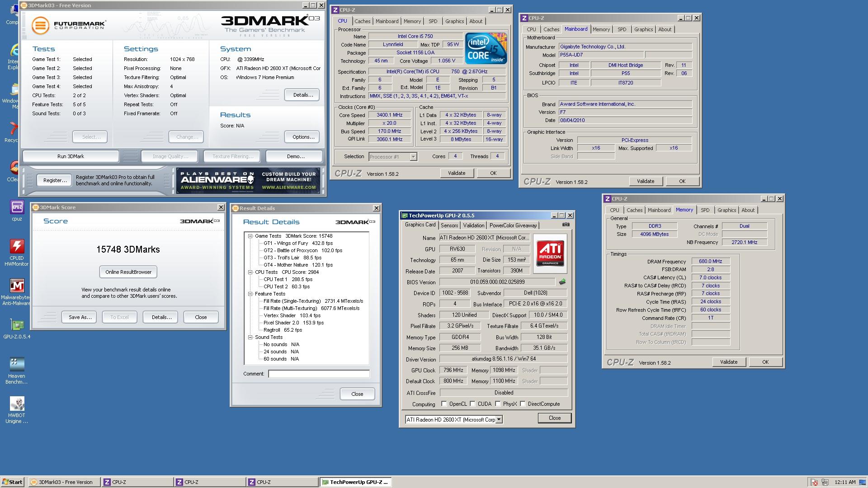Click the system clock showing 12:11 AM
This screenshot has height=488, width=868.
point(845,482)
